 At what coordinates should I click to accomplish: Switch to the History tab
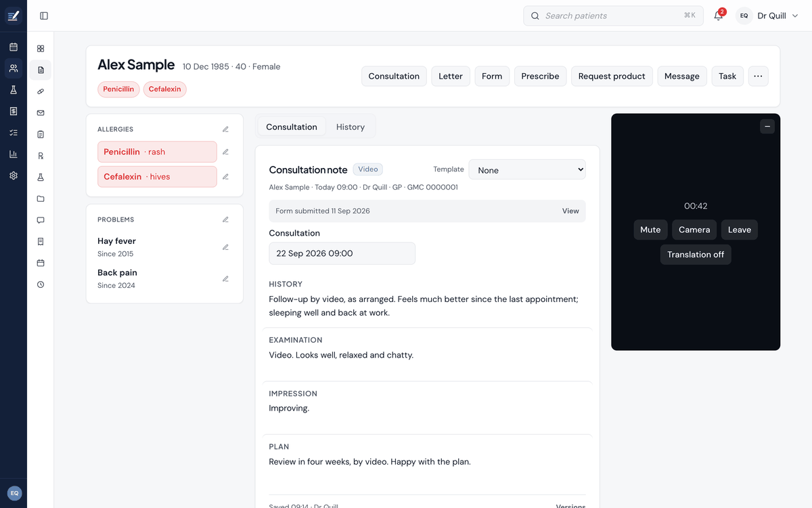(351, 127)
